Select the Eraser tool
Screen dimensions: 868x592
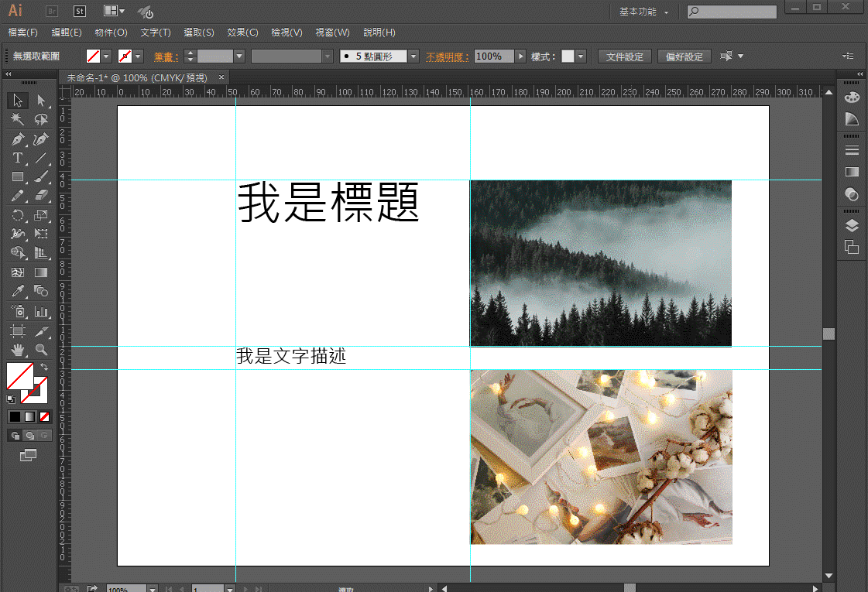(x=41, y=195)
